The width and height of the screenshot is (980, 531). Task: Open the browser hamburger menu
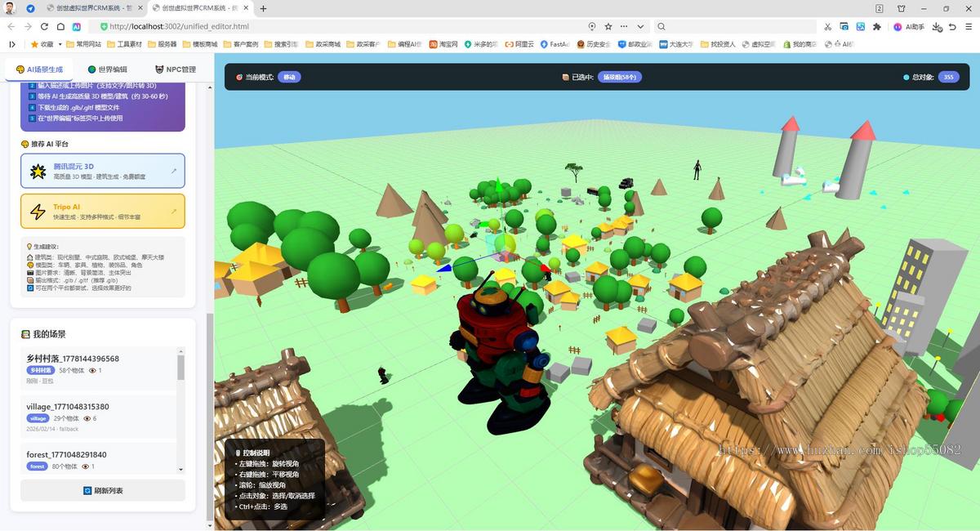pos(969,27)
